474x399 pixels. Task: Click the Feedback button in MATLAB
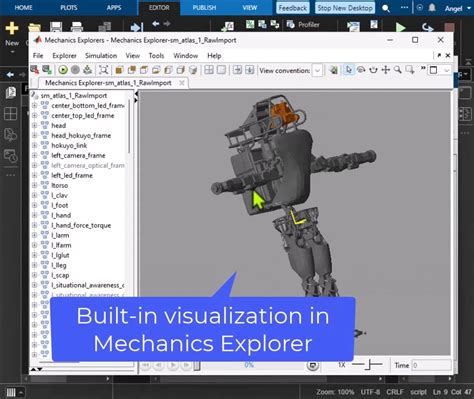coord(293,8)
